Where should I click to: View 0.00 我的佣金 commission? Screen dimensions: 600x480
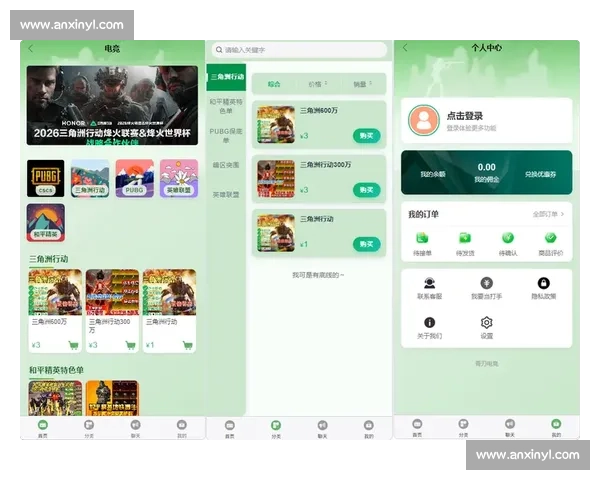point(486,172)
